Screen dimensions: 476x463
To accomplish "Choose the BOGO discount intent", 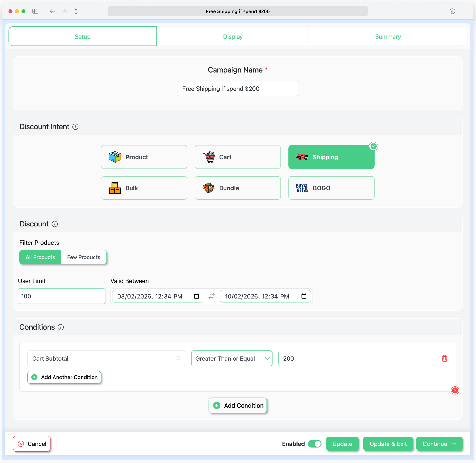I will tap(331, 188).
